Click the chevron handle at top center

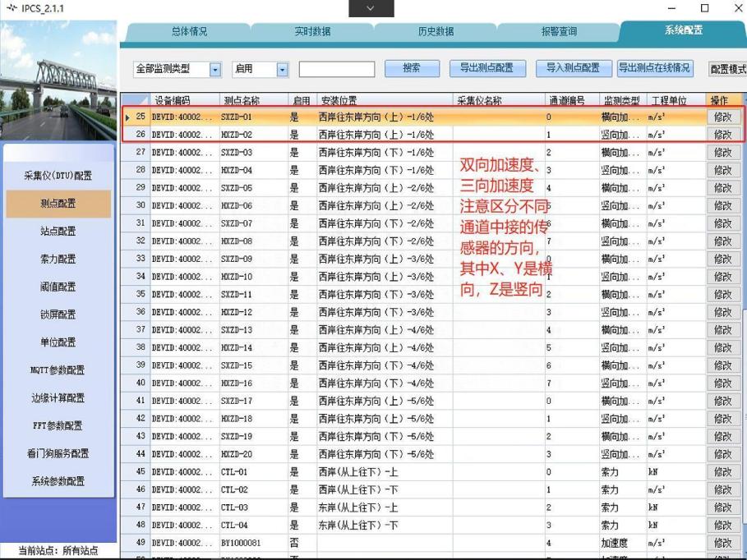tap(371, 8)
